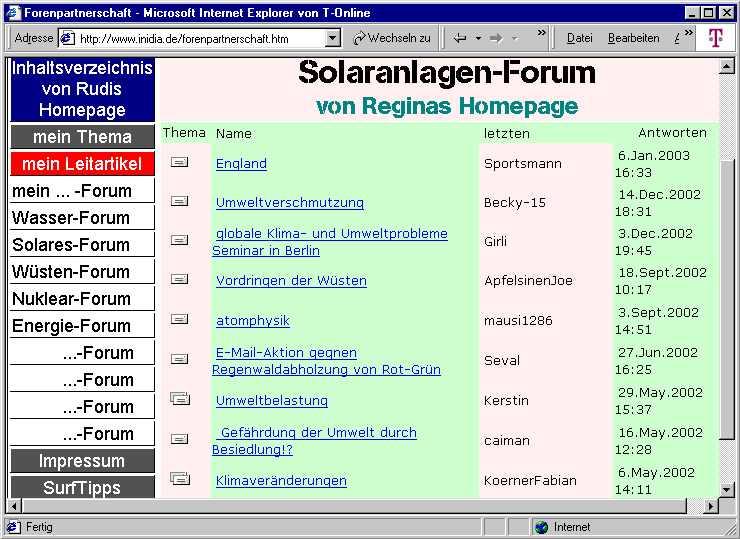Click the poster name mausi1286

[x=518, y=320]
